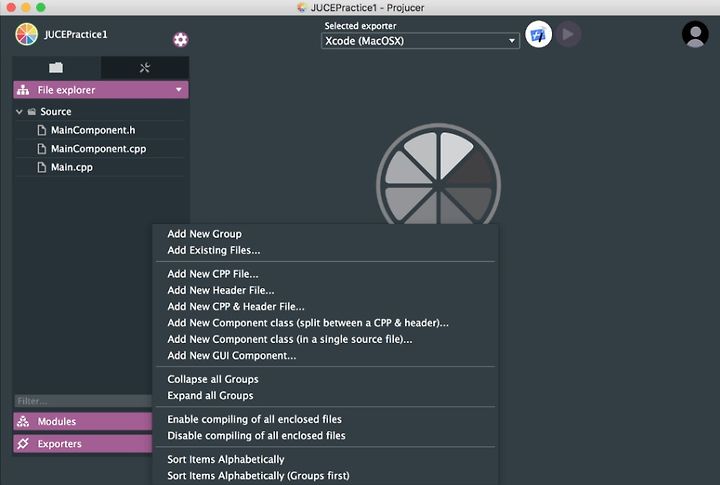Screen dimensions: 720x485
Task: Open the user account avatar
Action: (x=695, y=34)
